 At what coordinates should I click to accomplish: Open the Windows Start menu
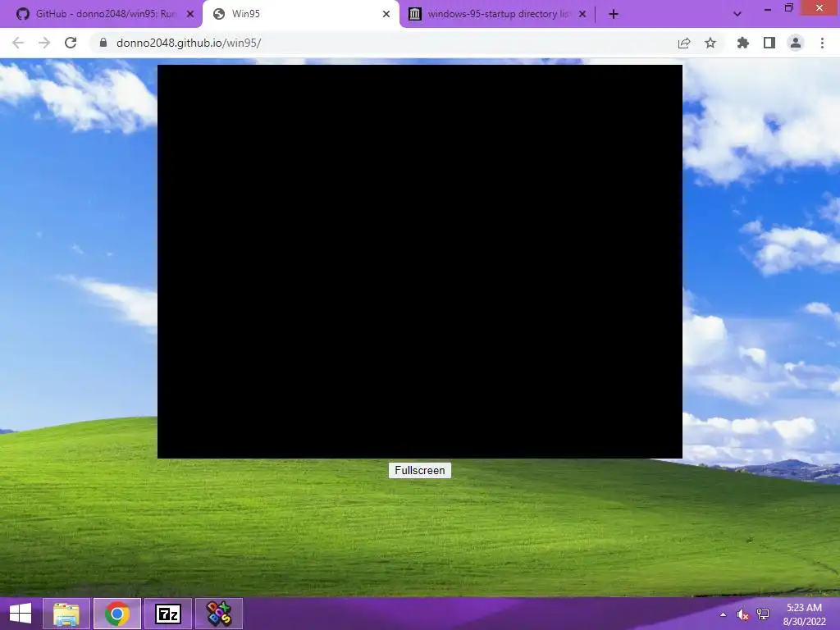tap(21, 614)
